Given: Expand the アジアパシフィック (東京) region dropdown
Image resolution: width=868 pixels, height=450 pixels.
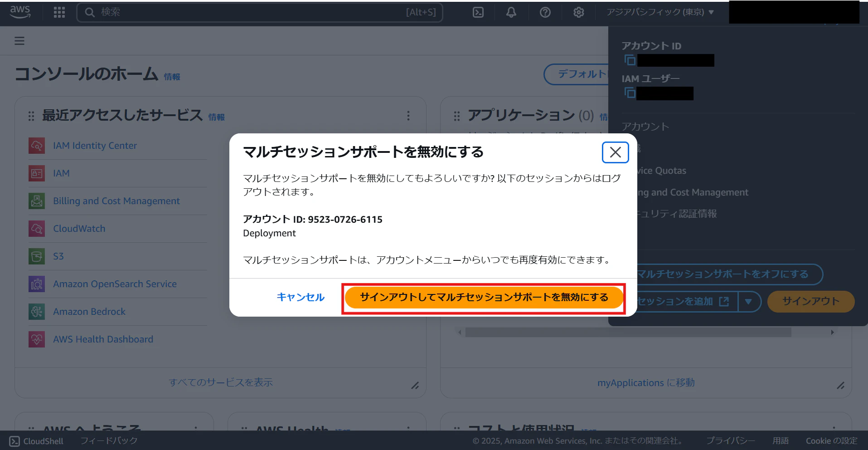Looking at the screenshot, I should point(660,12).
